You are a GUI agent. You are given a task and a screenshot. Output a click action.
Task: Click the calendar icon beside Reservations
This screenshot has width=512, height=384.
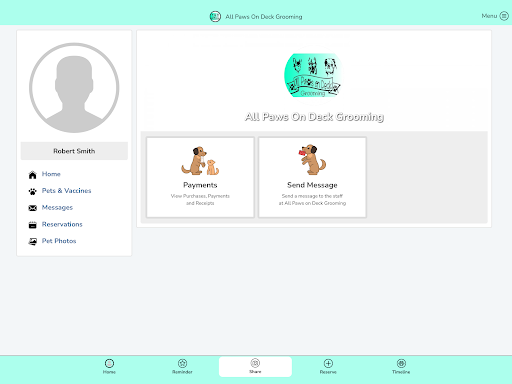(32, 225)
